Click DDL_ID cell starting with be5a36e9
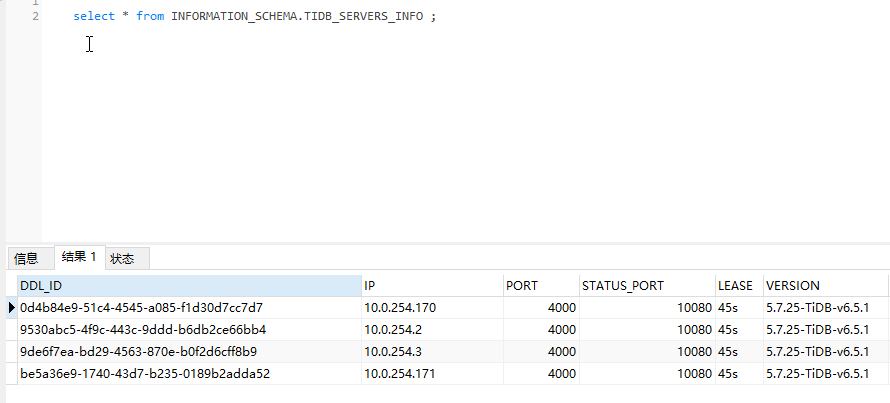Viewport: 890px width, 403px height. tap(145, 374)
